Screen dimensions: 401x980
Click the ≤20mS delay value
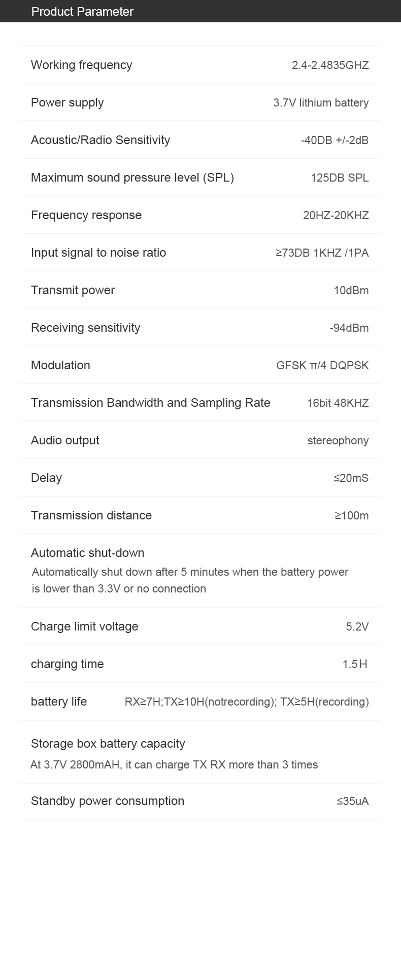[x=351, y=478]
